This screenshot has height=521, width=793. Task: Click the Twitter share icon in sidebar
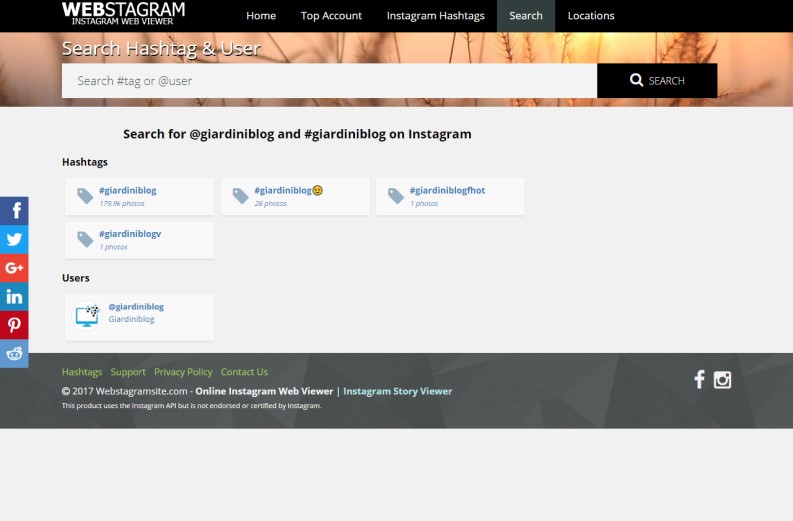14,239
